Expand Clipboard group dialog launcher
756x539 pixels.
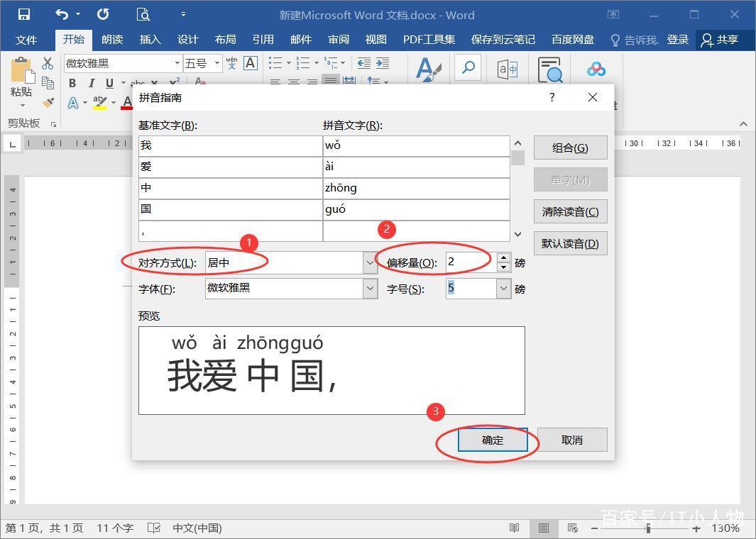coord(53,124)
